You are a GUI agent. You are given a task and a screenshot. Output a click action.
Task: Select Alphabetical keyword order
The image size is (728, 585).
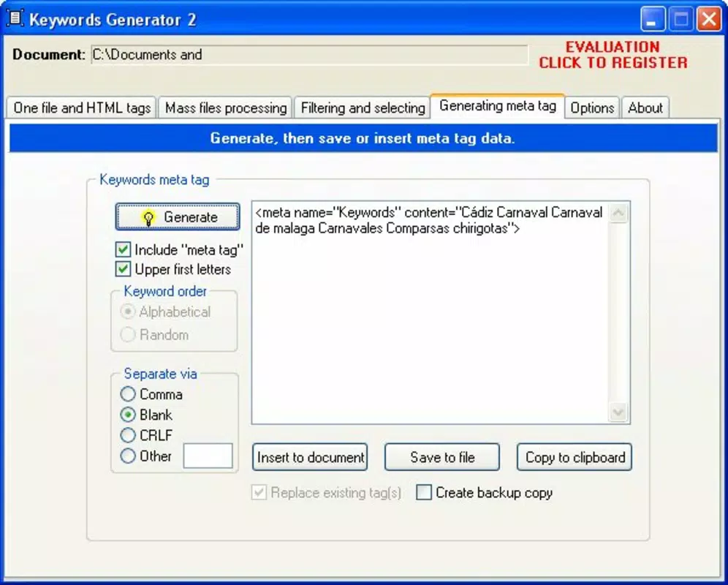click(128, 312)
